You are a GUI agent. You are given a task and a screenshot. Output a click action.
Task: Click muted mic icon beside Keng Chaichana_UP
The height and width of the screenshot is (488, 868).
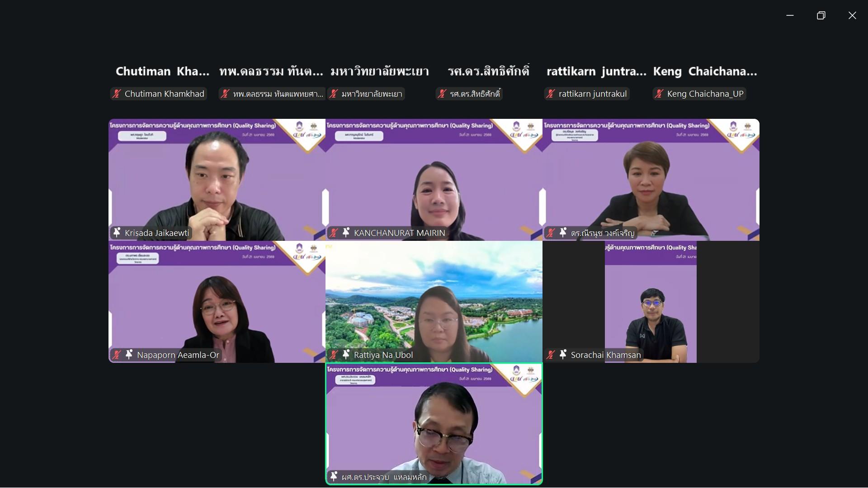tap(659, 94)
